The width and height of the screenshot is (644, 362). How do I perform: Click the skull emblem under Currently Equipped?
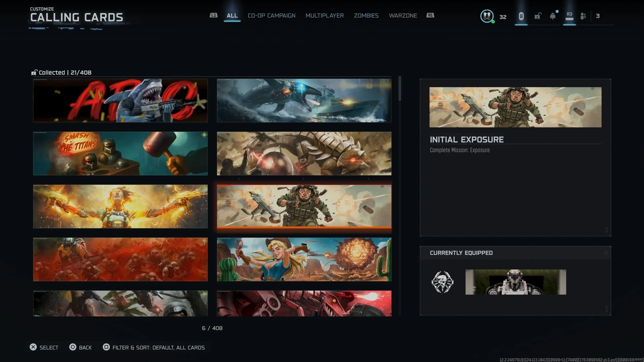(x=442, y=282)
